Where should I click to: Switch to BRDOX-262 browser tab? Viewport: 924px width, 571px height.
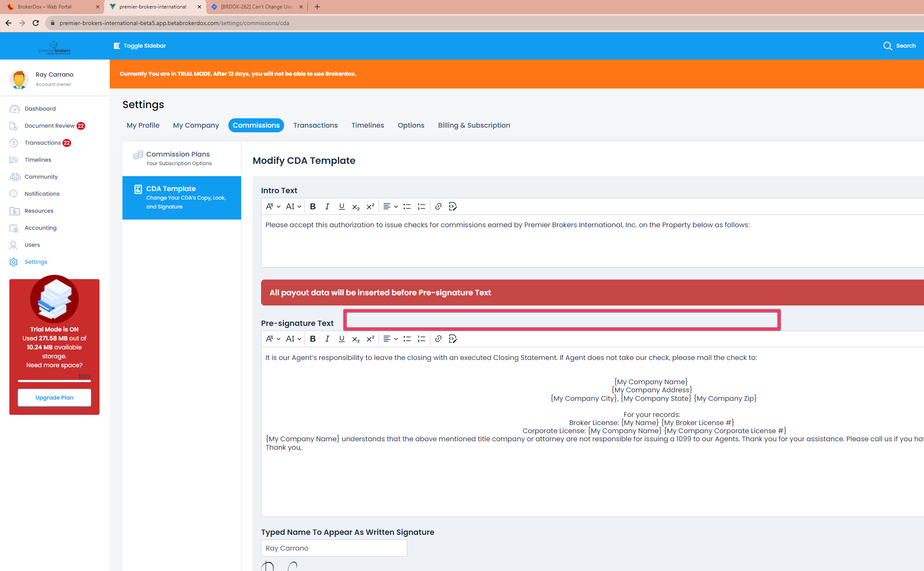pos(257,7)
